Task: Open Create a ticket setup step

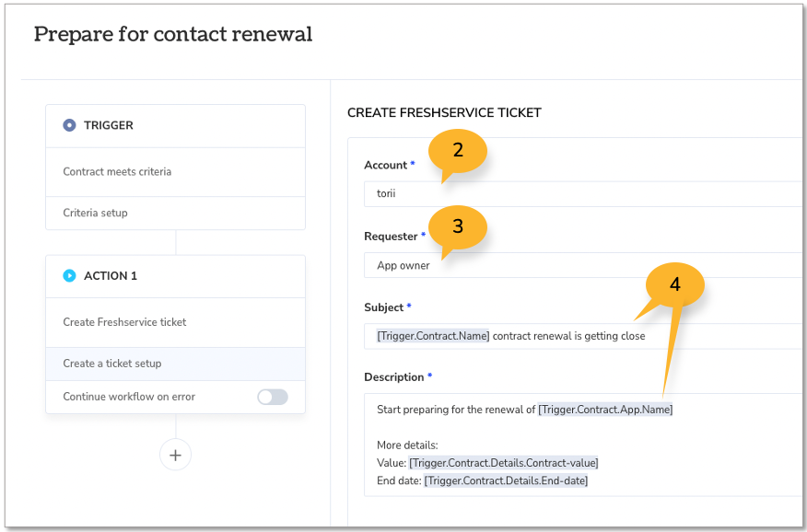Action: pos(176,364)
